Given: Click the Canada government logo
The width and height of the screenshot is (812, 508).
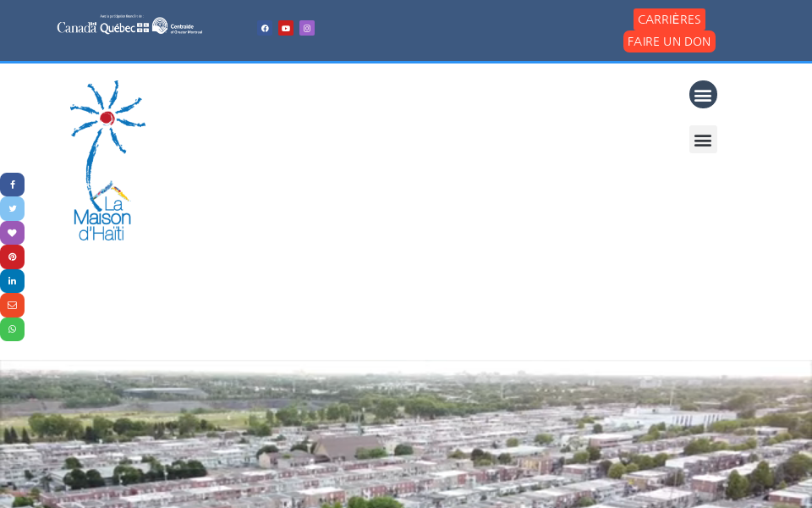Looking at the screenshot, I should click(77, 28).
